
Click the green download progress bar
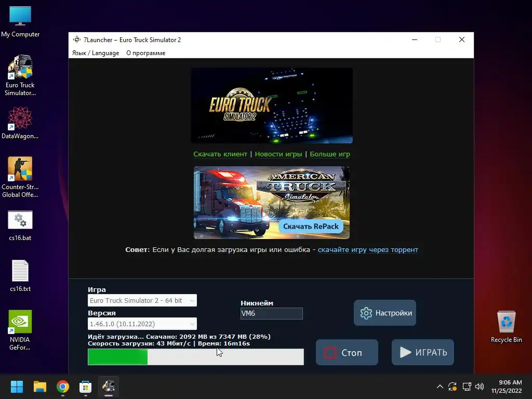click(x=196, y=357)
